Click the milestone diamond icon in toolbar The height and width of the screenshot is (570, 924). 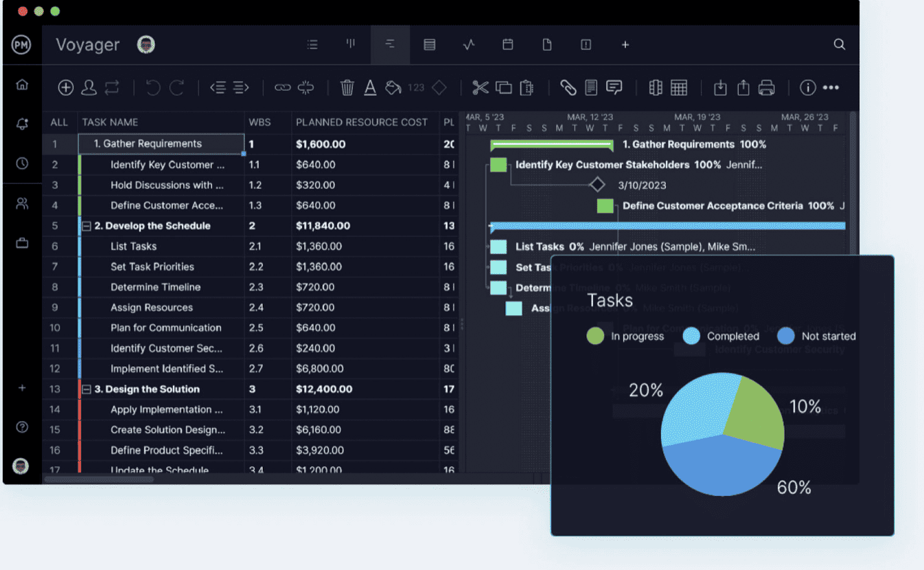[439, 87]
